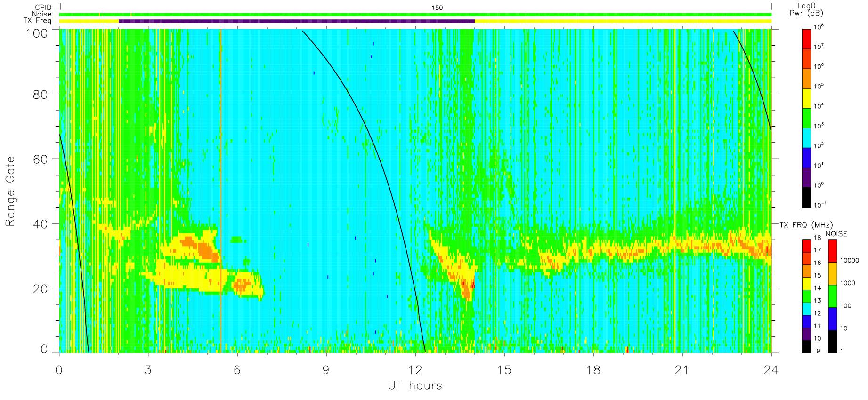This screenshot has height=400, width=868.
Task: Click x-axis tick label '21'
Action: 682,370
